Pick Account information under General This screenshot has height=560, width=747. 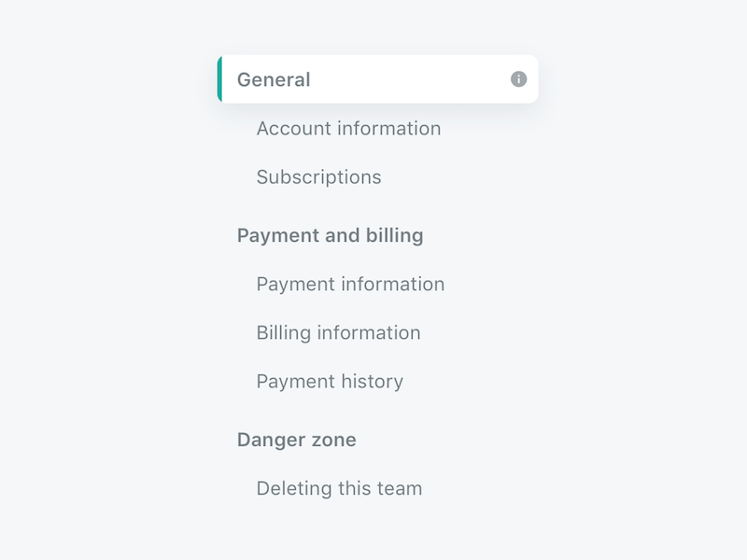coord(348,129)
